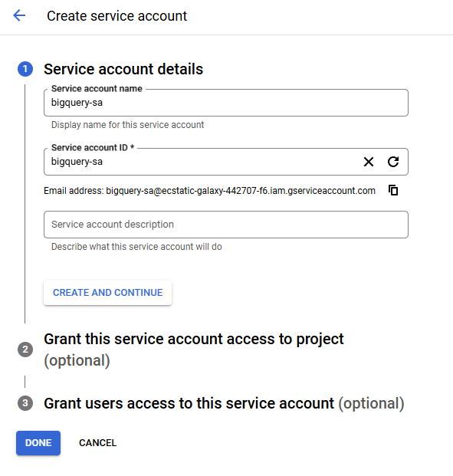Select the step 2 number badge
This screenshot has height=476, width=453.
point(25,350)
